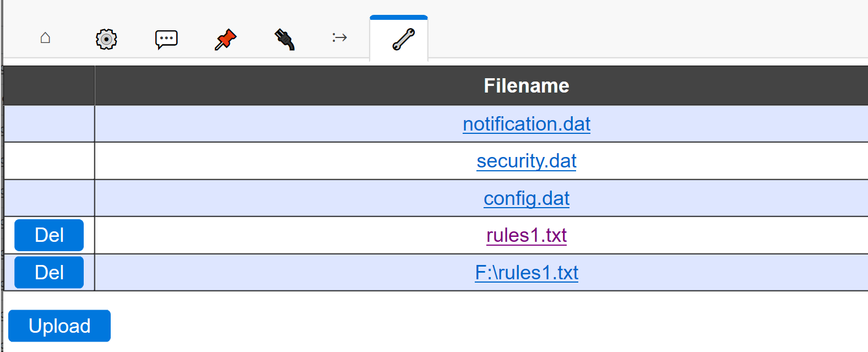Click the gear icon next to home
The image size is (868, 352).
(106, 38)
